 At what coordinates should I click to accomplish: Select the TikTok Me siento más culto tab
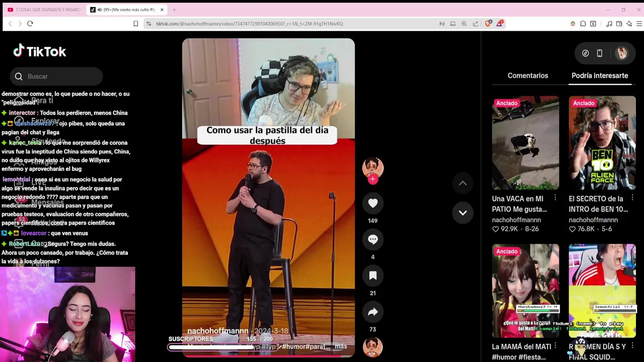[126, 10]
